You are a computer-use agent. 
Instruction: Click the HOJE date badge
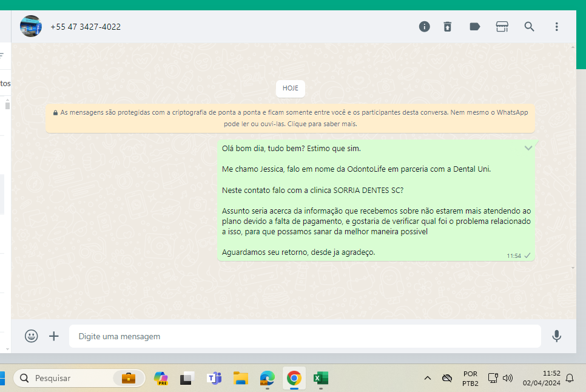291,88
